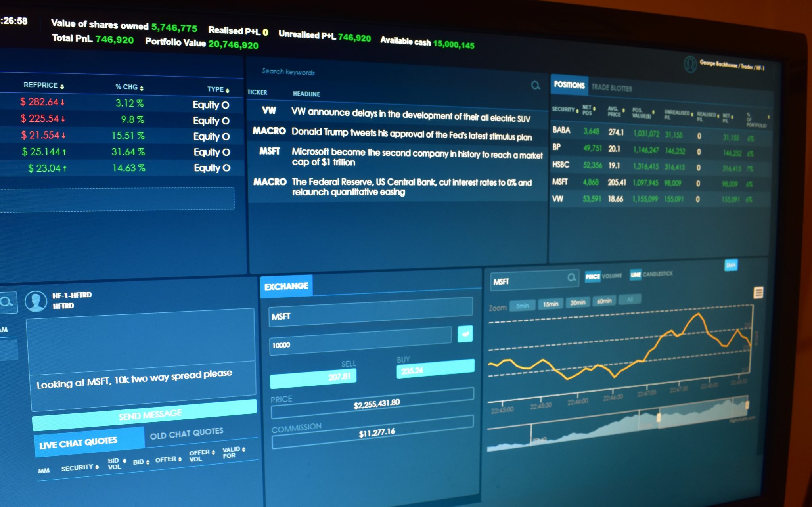The width and height of the screenshot is (812, 507).
Task: Sort chat quotes by VALID FOR arrows
Action: [244, 449]
